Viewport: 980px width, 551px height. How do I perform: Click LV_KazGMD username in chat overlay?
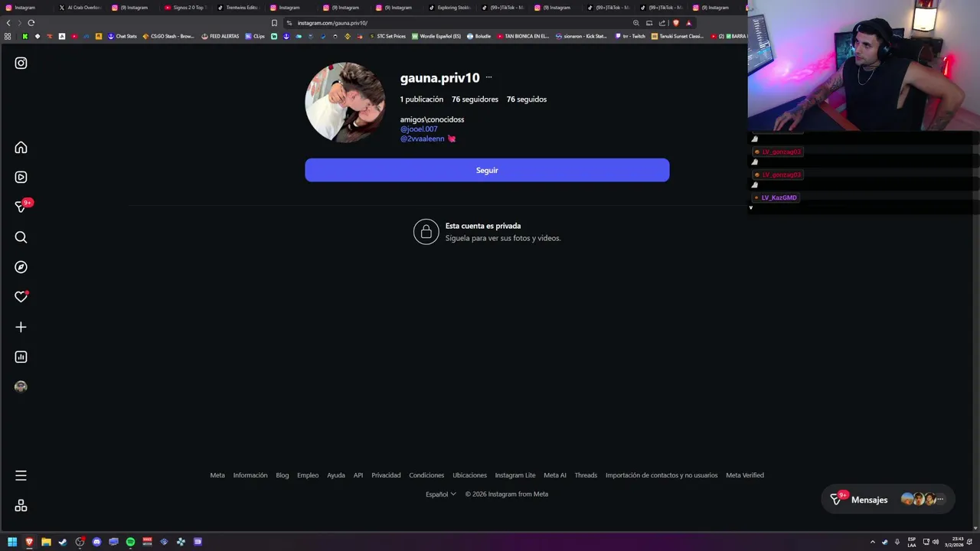pyautogui.click(x=779, y=197)
